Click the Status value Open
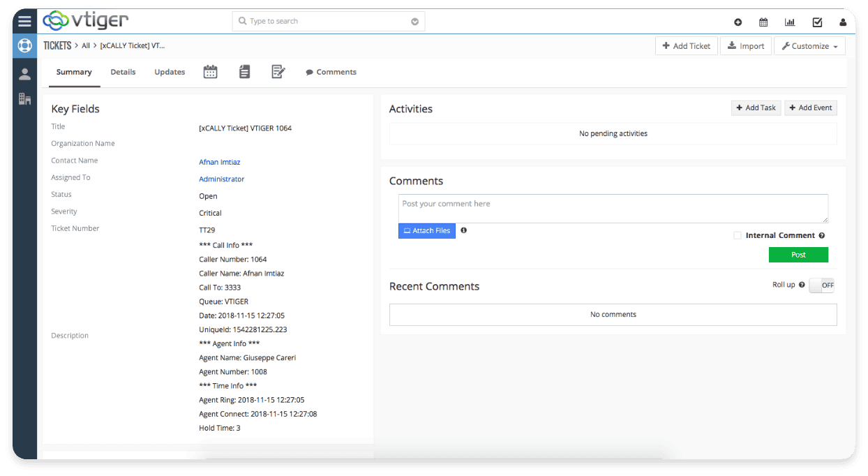The height and width of the screenshot is (476, 868). click(208, 197)
